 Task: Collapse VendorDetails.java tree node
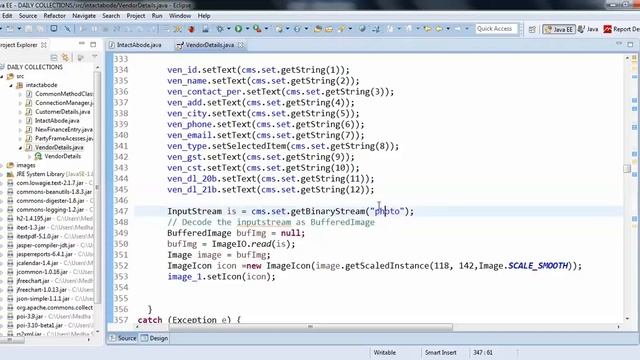[20, 147]
